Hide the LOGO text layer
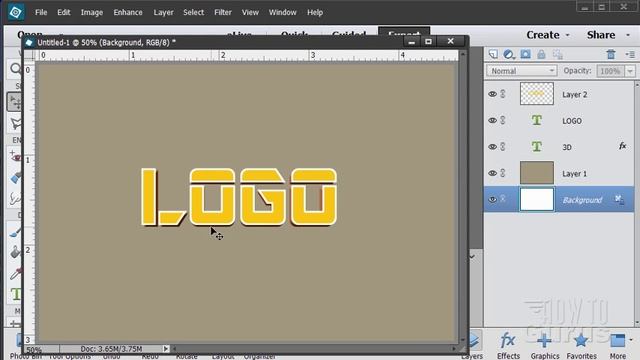The height and width of the screenshot is (360, 640). [492, 120]
